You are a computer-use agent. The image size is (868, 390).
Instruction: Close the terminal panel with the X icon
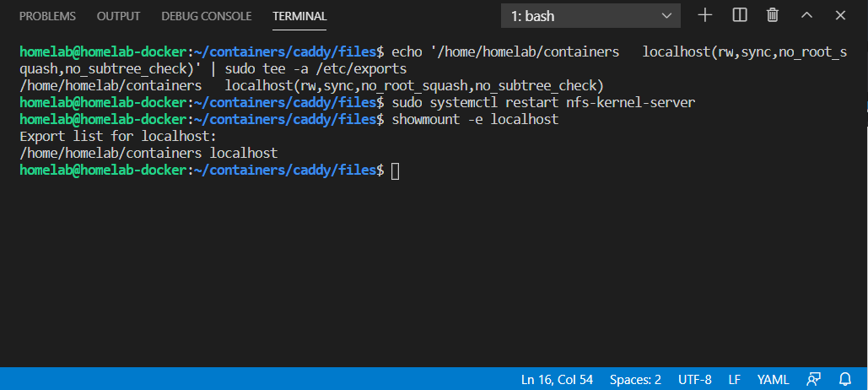pyautogui.click(x=840, y=15)
